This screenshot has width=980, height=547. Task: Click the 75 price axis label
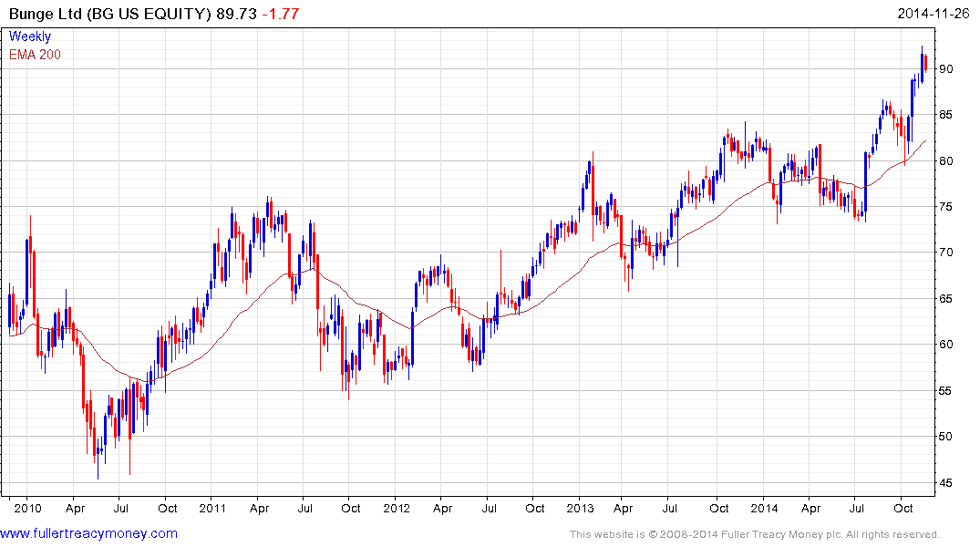click(x=945, y=207)
